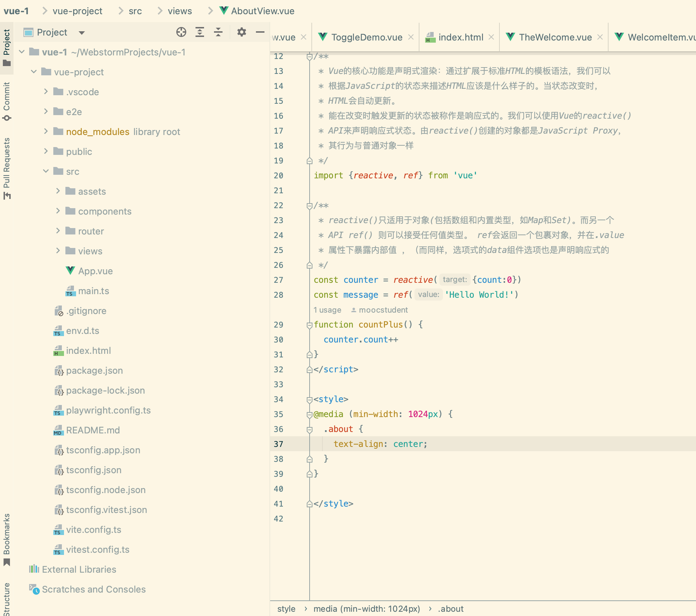Click the Collapse All icon in Project panel
The height and width of the screenshot is (616, 696).
pos(218,32)
